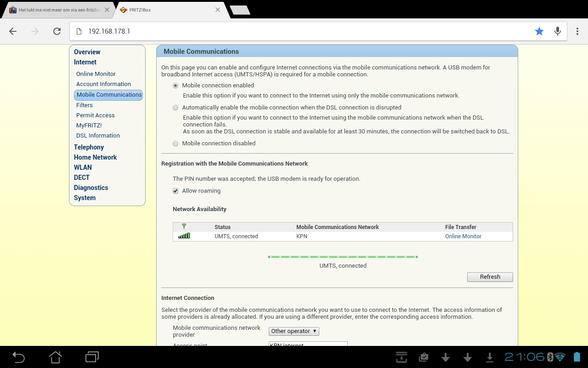588x368 pixels.
Task: Open the download tray notification icon
Action: click(x=401, y=357)
